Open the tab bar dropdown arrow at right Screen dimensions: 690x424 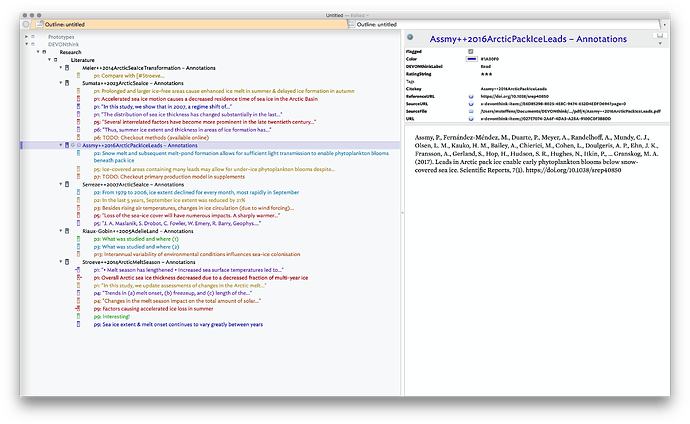tap(664, 25)
